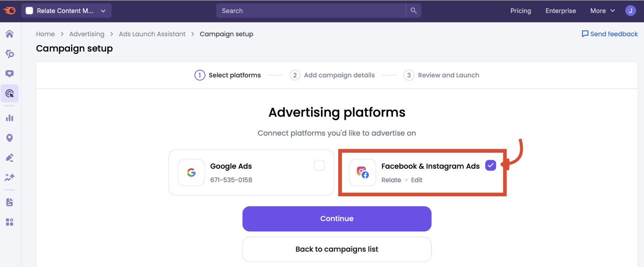This screenshot has height=267, width=644.
Task: Select the AI sparkle trends icon in sidebar
Action: 9,177
